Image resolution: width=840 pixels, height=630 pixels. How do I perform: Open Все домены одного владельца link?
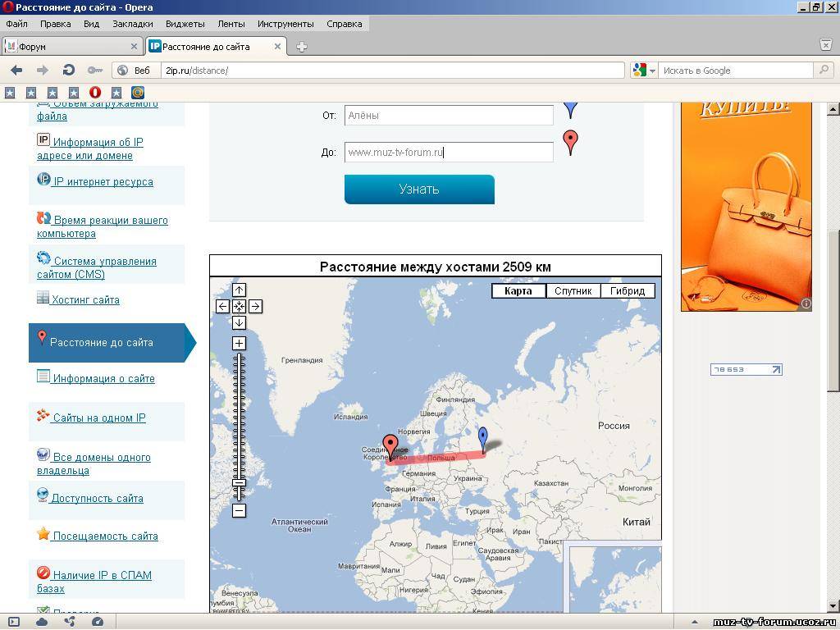click(x=94, y=463)
